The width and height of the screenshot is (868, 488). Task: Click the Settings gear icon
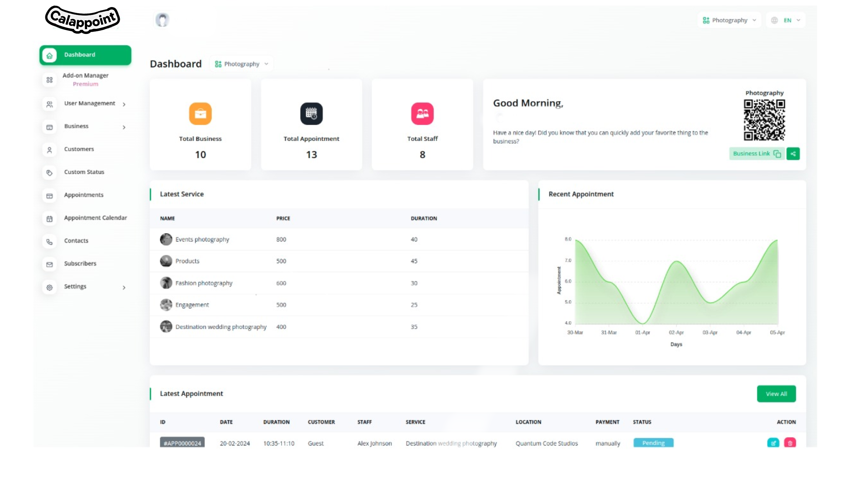tap(50, 287)
